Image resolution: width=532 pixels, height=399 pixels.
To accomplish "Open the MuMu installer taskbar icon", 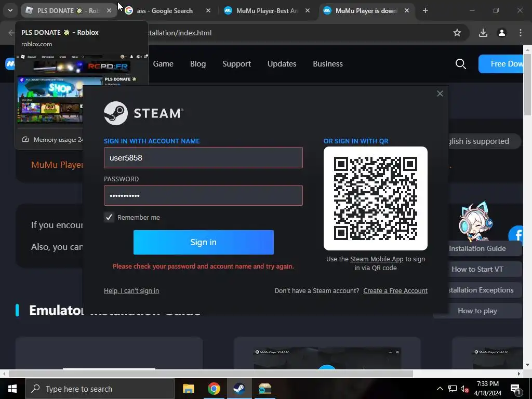I will point(264,389).
